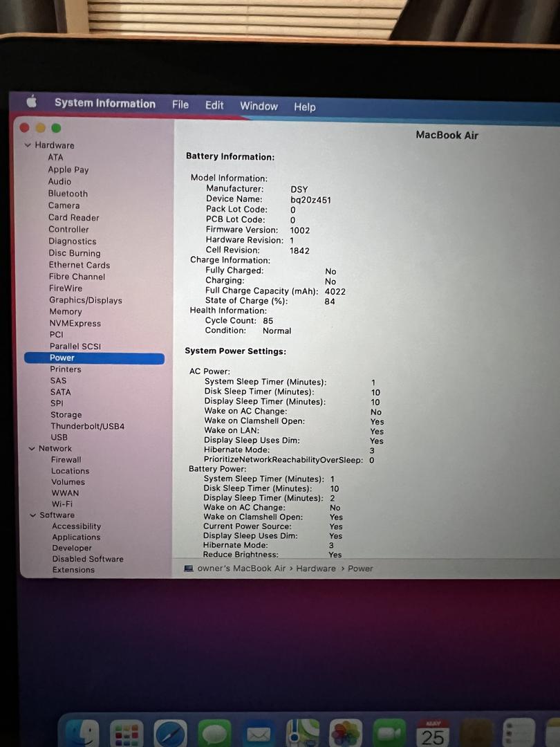Open Messages from the Dock
560x747 pixels.
point(214,734)
